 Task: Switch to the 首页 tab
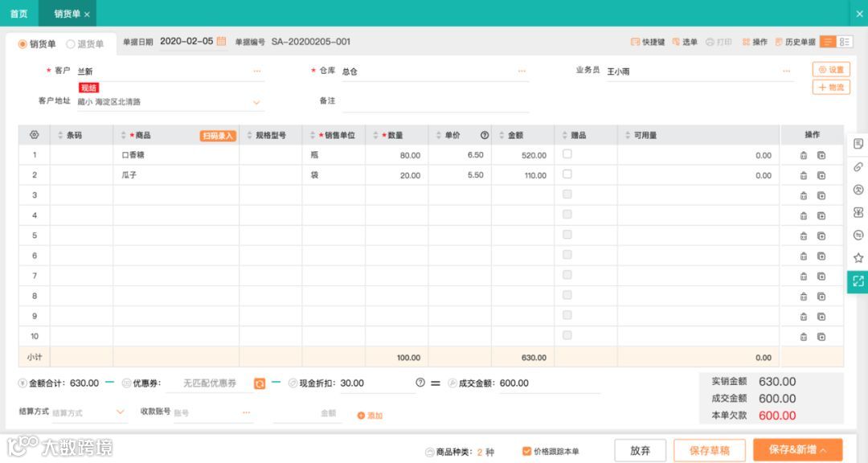pyautogui.click(x=18, y=14)
